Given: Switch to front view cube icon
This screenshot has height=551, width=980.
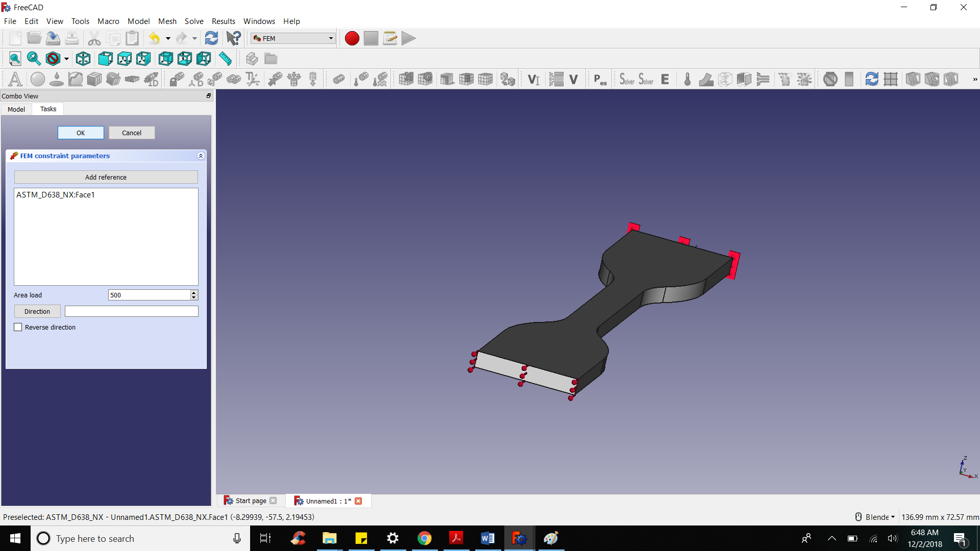Looking at the screenshot, I should [x=106, y=59].
